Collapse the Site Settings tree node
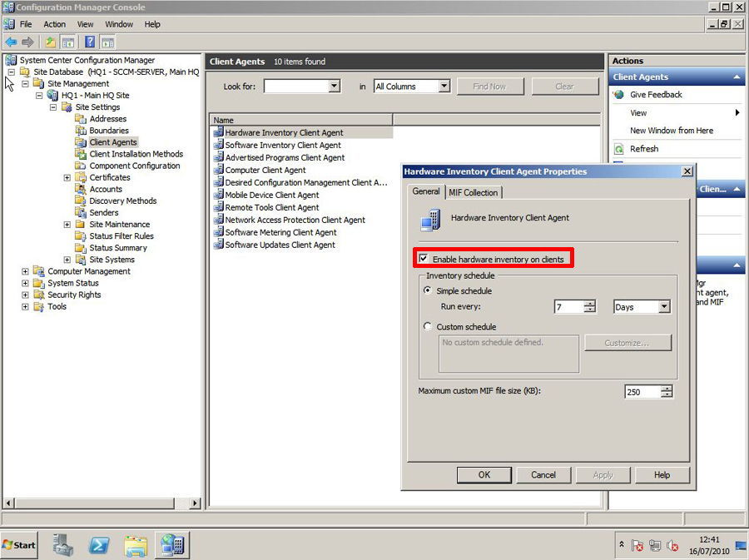Viewport: 749px width, 560px height. coord(53,107)
